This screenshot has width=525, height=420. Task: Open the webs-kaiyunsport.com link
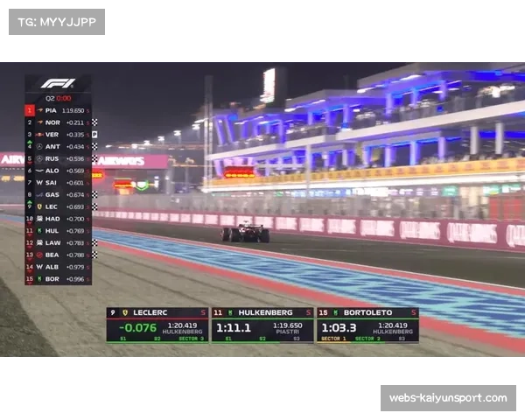click(x=447, y=398)
